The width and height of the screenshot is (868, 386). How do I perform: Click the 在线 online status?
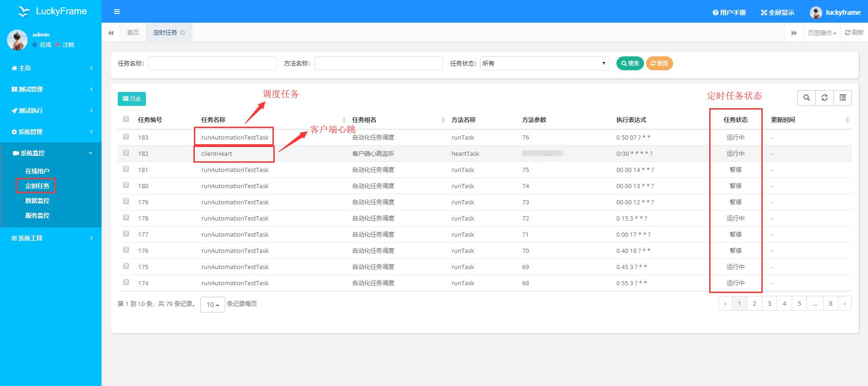(42, 45)
